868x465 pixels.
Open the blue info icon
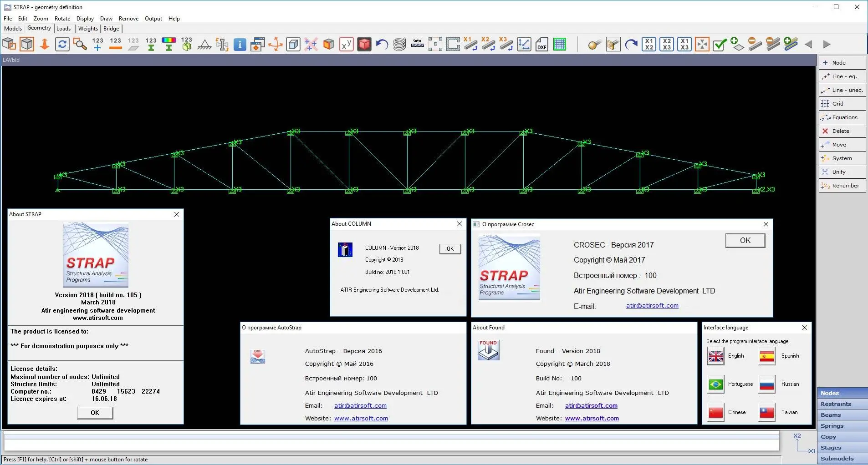point(240,44)
